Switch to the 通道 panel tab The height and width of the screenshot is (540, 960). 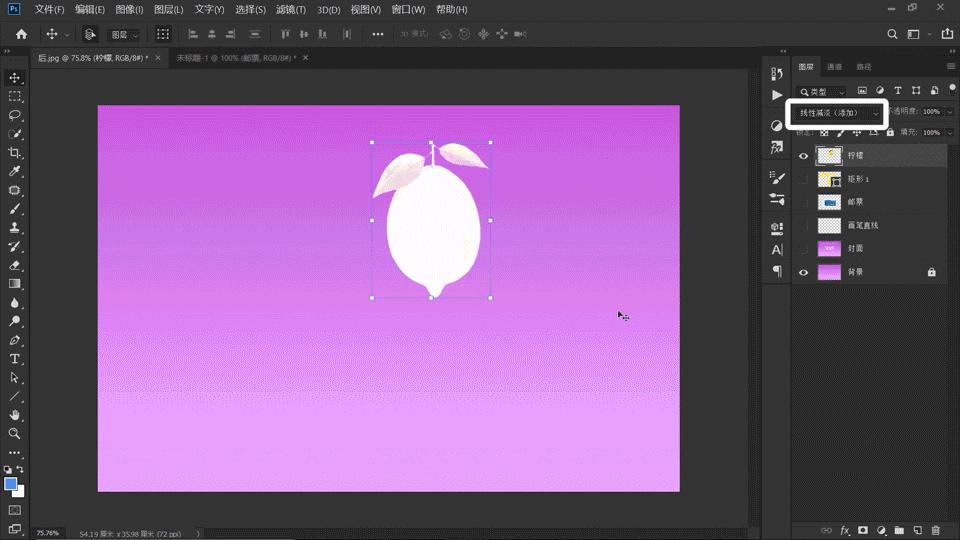pyautogui.click(x=834, y=67)
